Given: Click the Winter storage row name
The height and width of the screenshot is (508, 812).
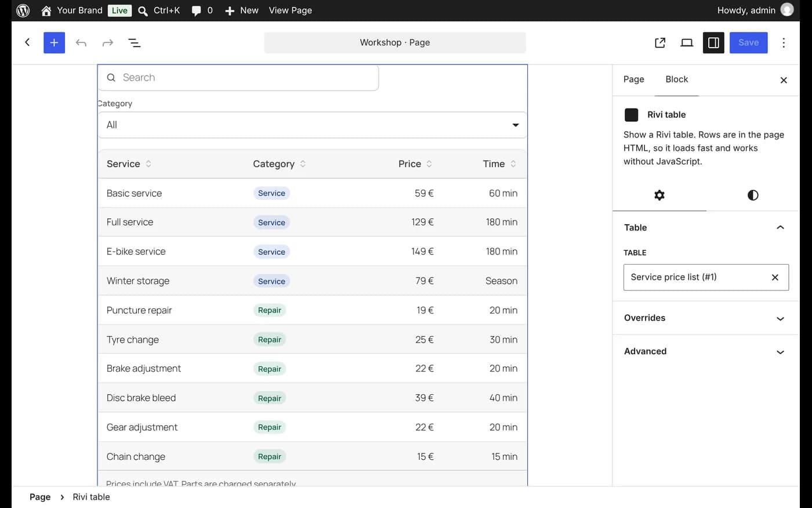Looking at the screenshot, I should (x=138, y=281).
